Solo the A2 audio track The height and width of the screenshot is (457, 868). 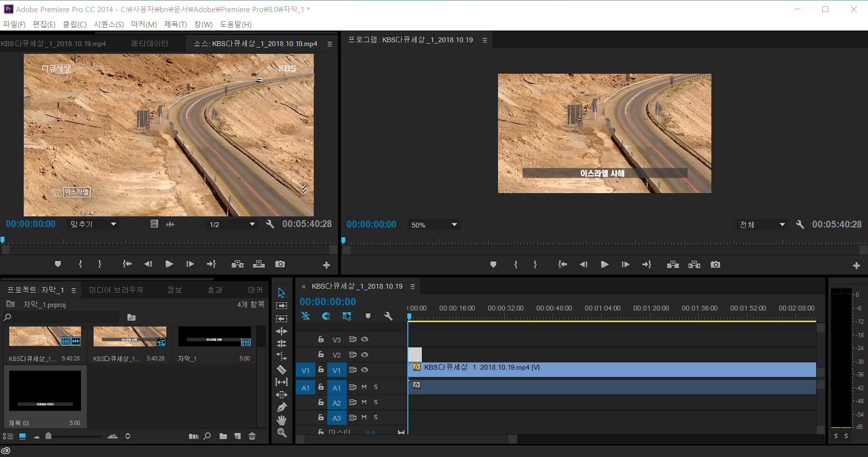tap(376, 402)
